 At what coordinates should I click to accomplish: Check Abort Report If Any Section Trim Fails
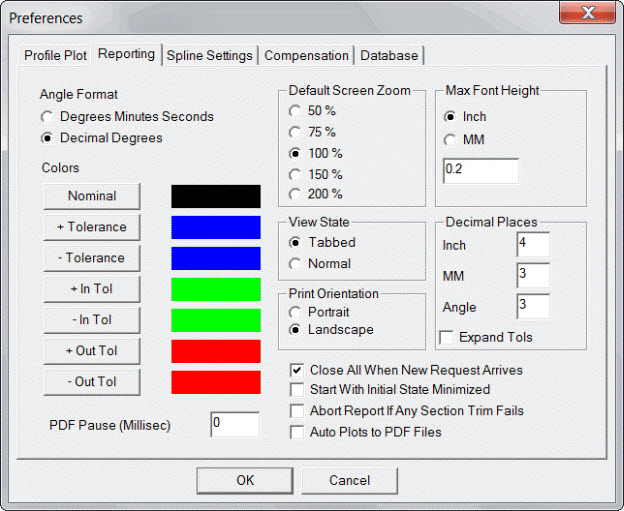(296, 411)
